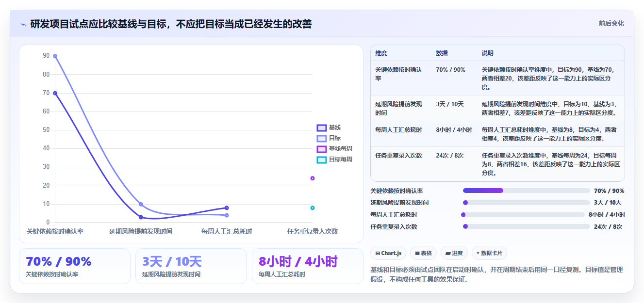Open the 8小时 / 4小时 KPI card
The height and width of the screenshot is (303, 644).
tap(308, 266)
